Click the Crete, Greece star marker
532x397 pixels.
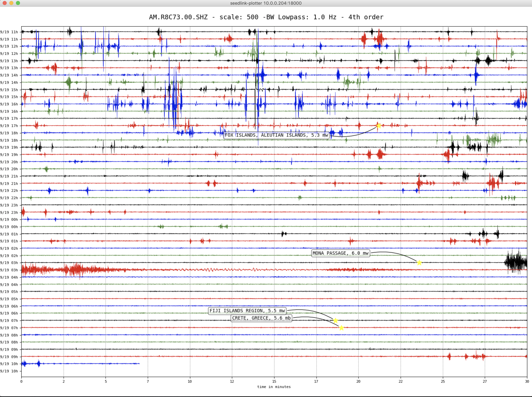tap(341, 328)
